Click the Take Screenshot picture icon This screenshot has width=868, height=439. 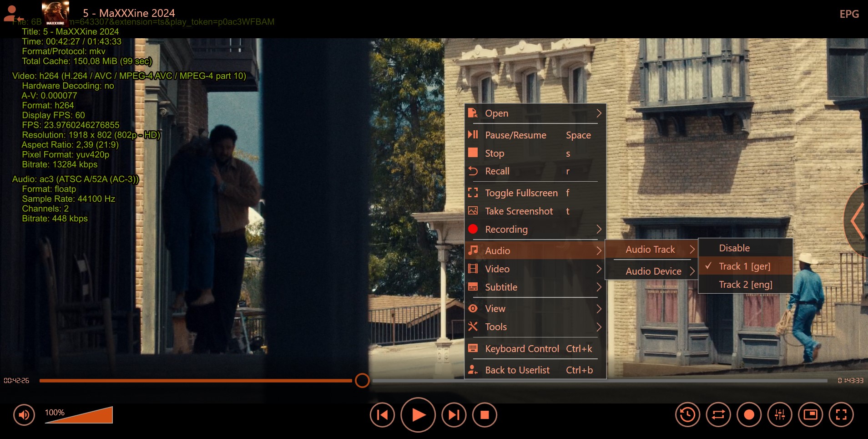(x=473, y=211)
